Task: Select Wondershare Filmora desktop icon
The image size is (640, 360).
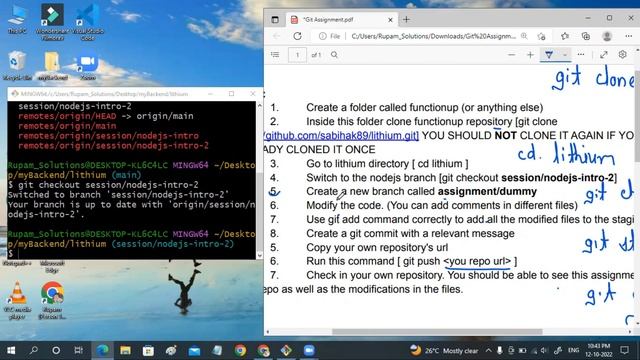Action: [52, 22]
